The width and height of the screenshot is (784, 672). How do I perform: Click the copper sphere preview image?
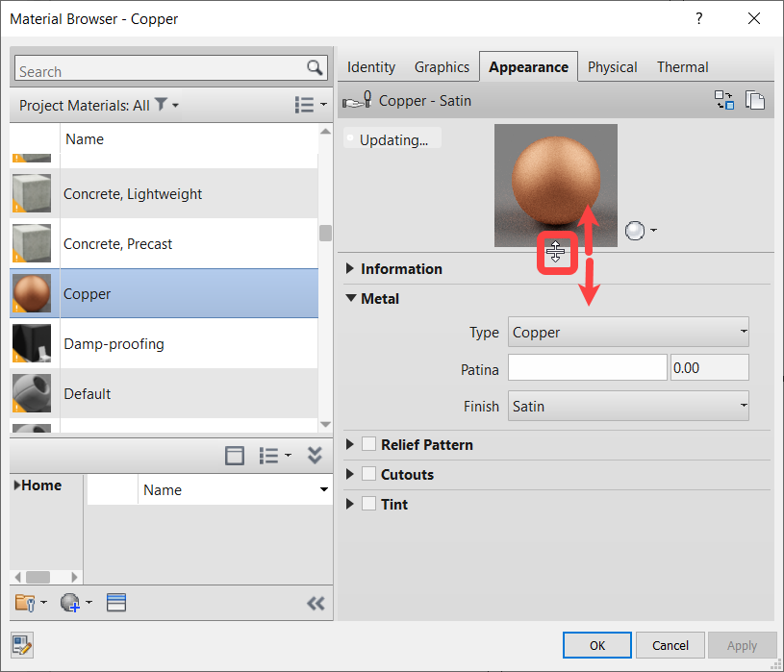[x=555, y=186]
